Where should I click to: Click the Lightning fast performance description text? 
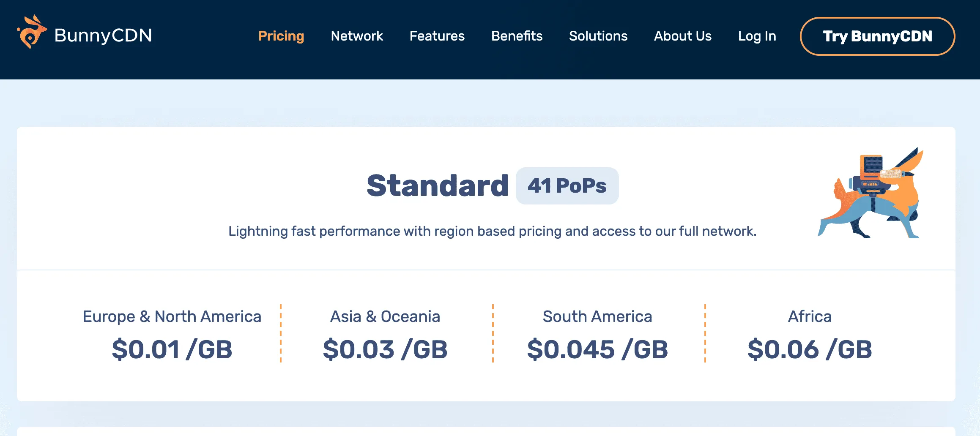pyautogui.click(x=493, y=232)
